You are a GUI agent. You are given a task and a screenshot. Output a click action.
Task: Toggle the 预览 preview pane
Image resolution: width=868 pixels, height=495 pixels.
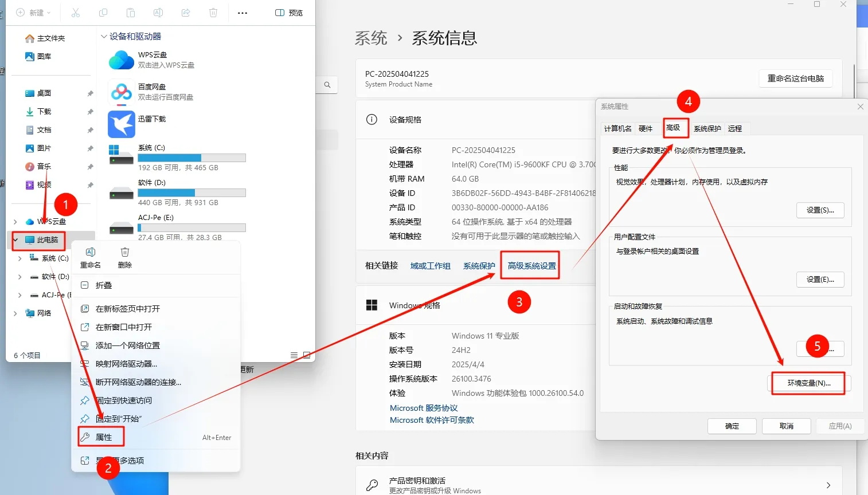tap(288, 12)
